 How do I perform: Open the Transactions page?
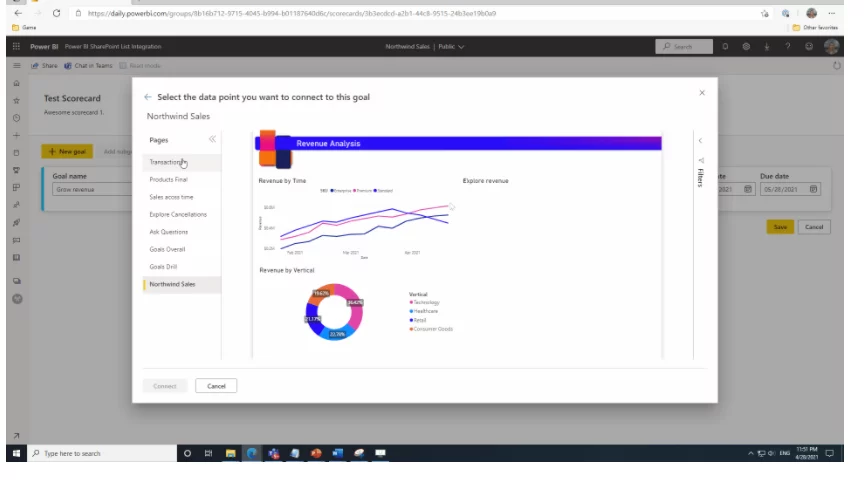181,162
